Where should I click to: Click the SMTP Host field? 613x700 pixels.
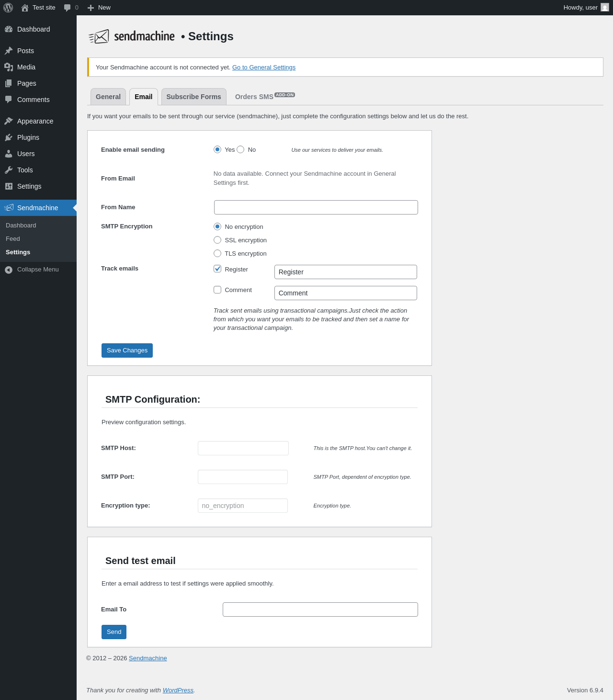tap(243, 448)
